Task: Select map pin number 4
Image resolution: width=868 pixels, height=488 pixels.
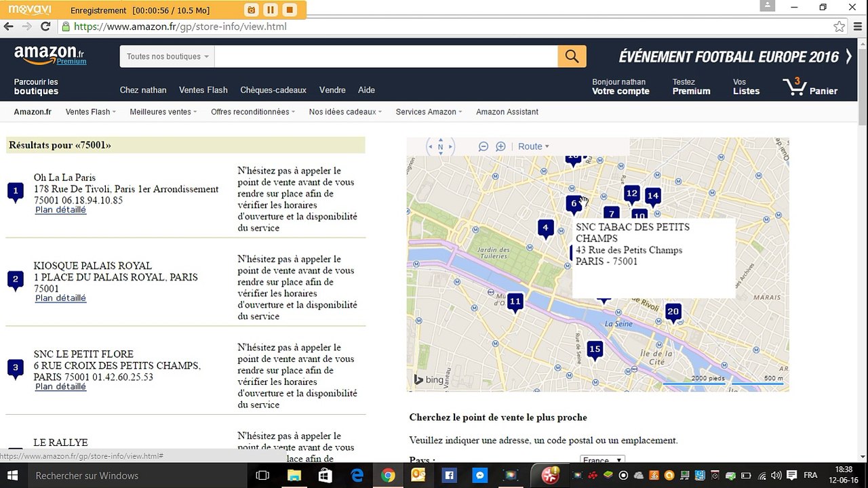Action: (x=545, y=229)
